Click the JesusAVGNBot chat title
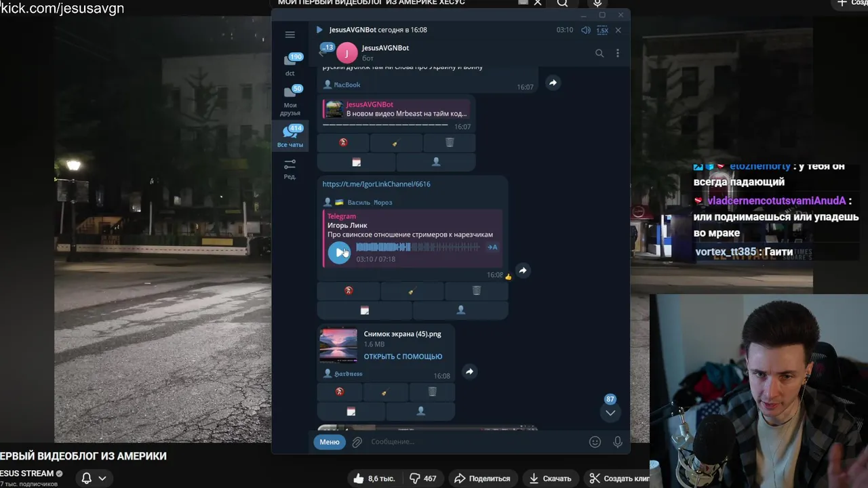 pos(385,48)
